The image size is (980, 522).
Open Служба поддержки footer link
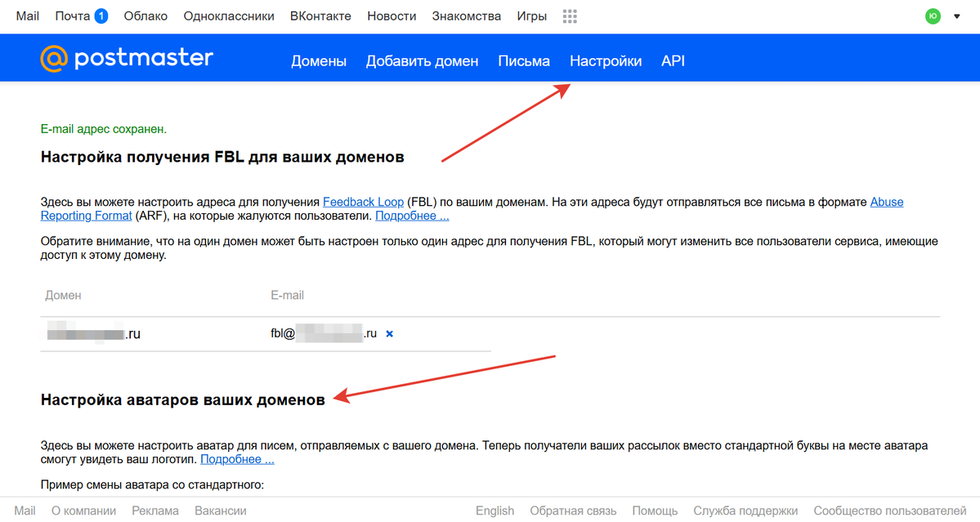(745, 511)
